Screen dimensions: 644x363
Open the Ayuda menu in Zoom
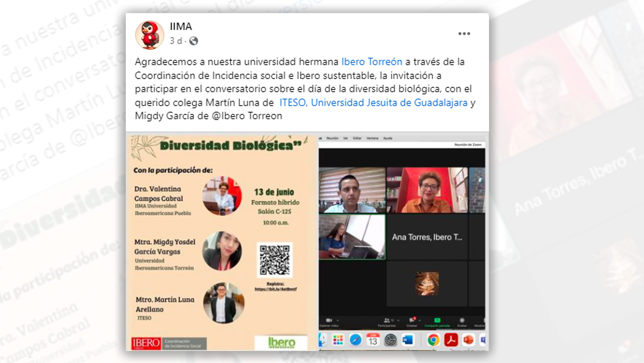click(x=388, y=138)
